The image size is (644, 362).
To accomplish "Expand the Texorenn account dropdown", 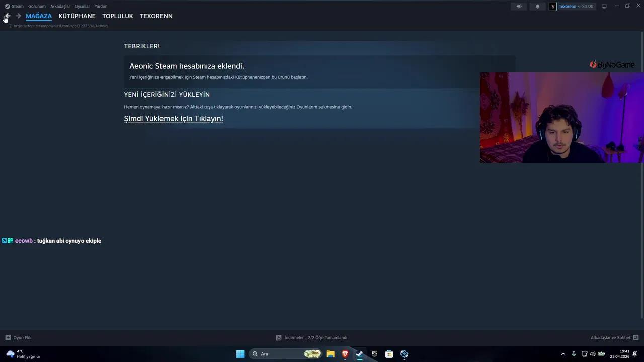I will tap(579, 6).
